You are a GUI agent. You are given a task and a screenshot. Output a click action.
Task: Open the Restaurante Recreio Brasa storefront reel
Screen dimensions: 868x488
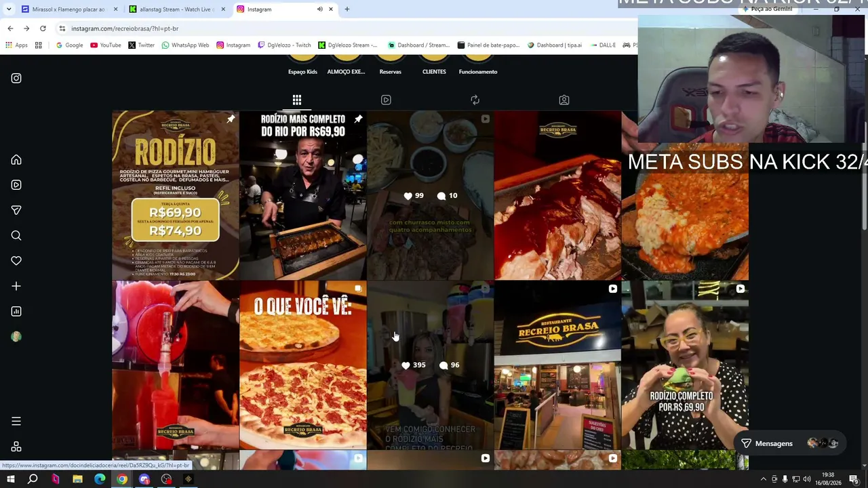[x=557, y=365]
